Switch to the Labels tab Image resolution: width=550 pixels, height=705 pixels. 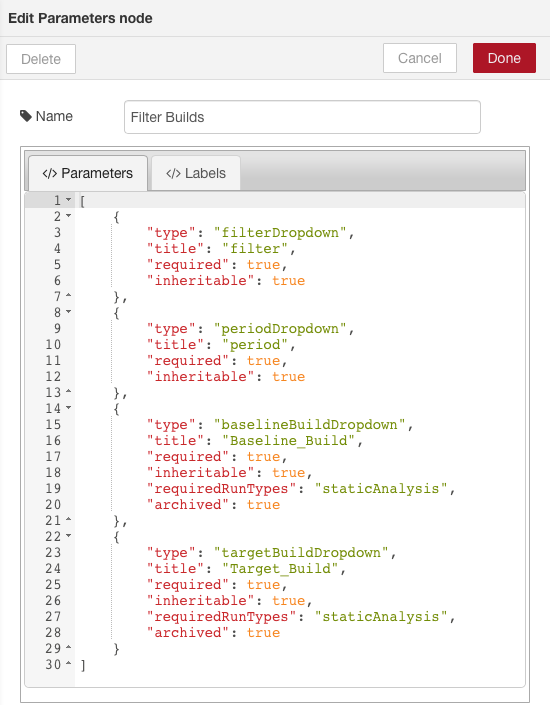[x=196, y=173]
